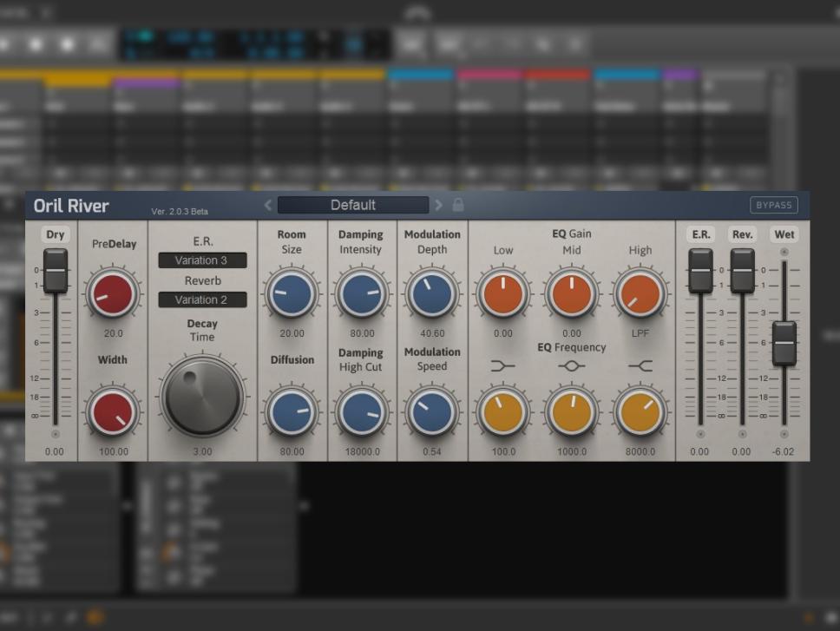This screenshot has height=631, width=840.
Task: Toggle the E.R. output button
Action: 700,234
